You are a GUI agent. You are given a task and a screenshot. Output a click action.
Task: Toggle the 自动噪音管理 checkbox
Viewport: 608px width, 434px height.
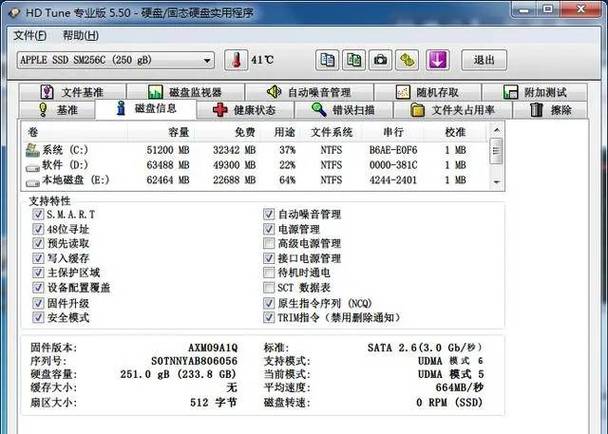click(x=269, y=214)
